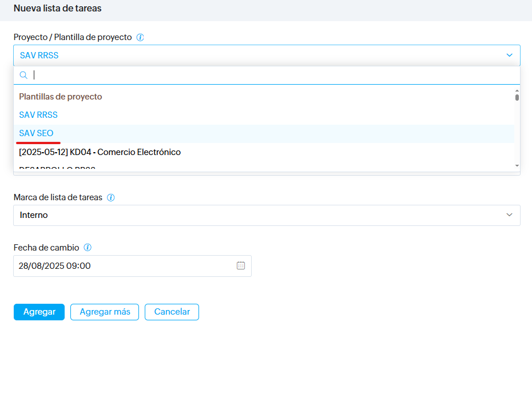
Task: Click the Agregar más button
Action: coord(105,312)
